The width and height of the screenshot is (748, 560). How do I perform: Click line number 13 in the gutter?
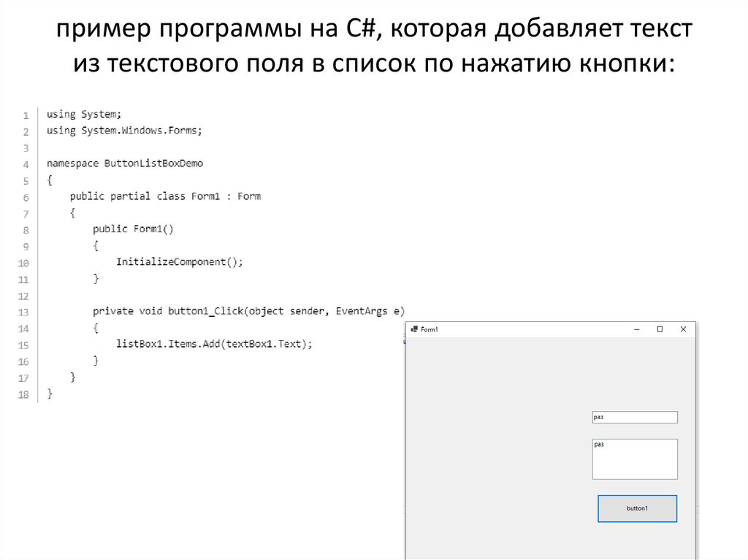click(x=23, y=313)
